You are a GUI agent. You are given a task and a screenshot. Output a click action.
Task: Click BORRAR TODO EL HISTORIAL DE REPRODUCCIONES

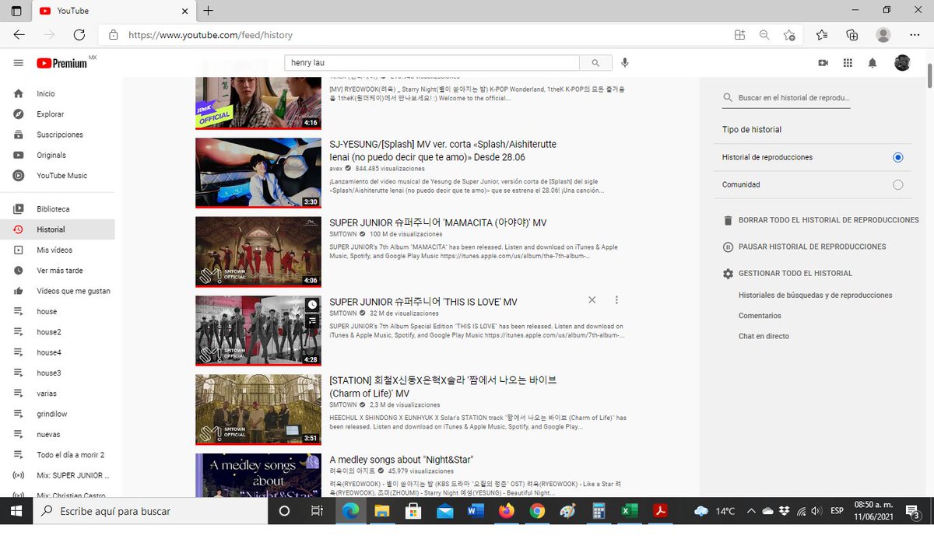tap(828, 220)
